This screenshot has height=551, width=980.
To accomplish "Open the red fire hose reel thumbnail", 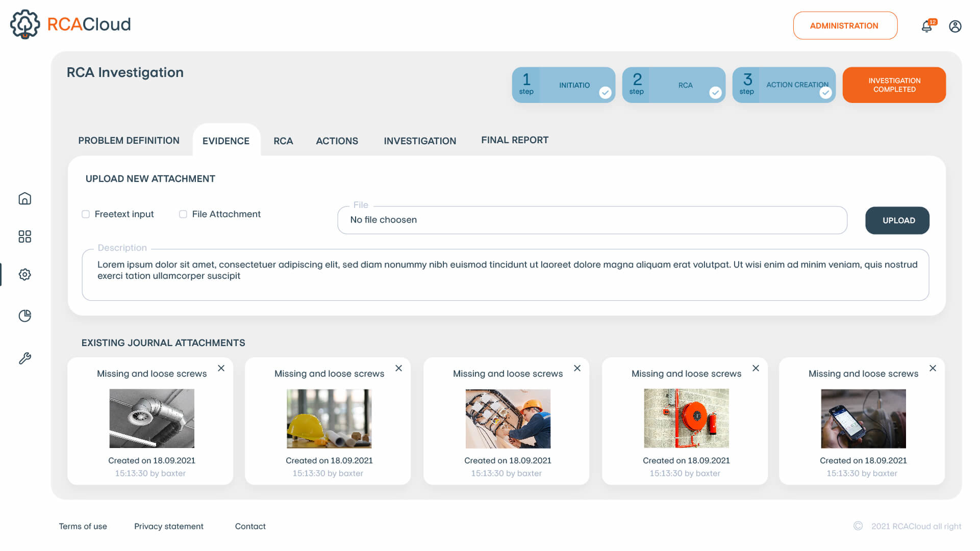I will (x=687, y=418).
